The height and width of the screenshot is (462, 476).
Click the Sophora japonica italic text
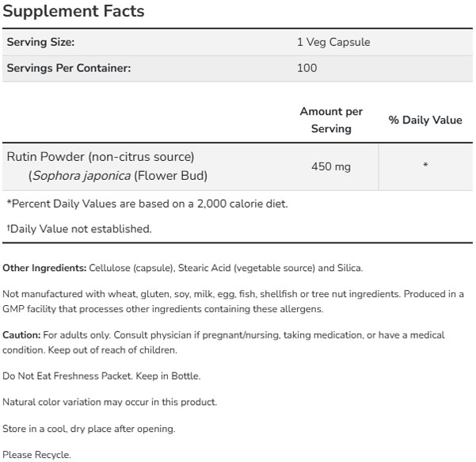click(70, 175)
